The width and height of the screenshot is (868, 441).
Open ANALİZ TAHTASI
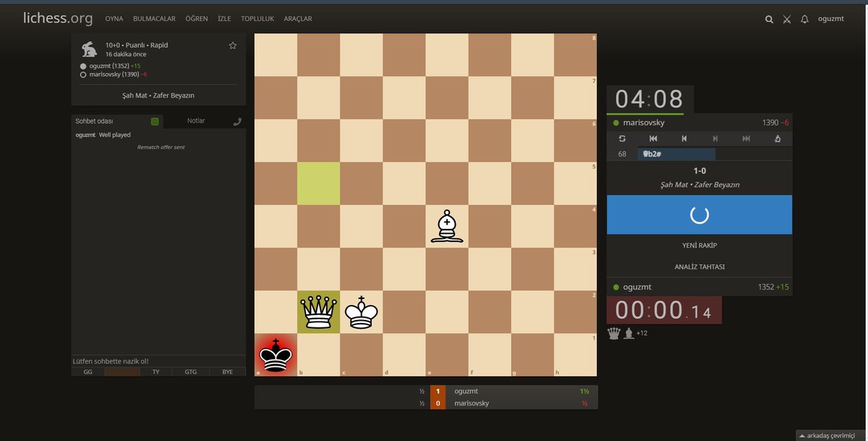pos(699,266)
